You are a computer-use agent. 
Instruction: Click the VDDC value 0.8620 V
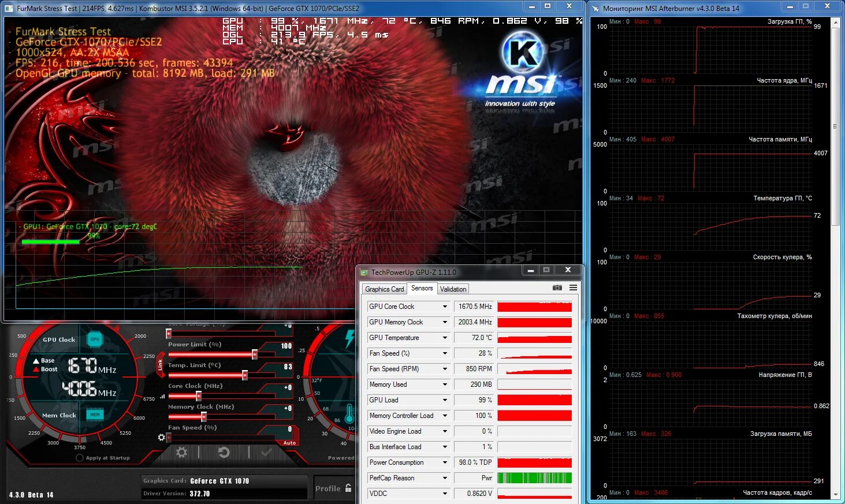[475, 494]
